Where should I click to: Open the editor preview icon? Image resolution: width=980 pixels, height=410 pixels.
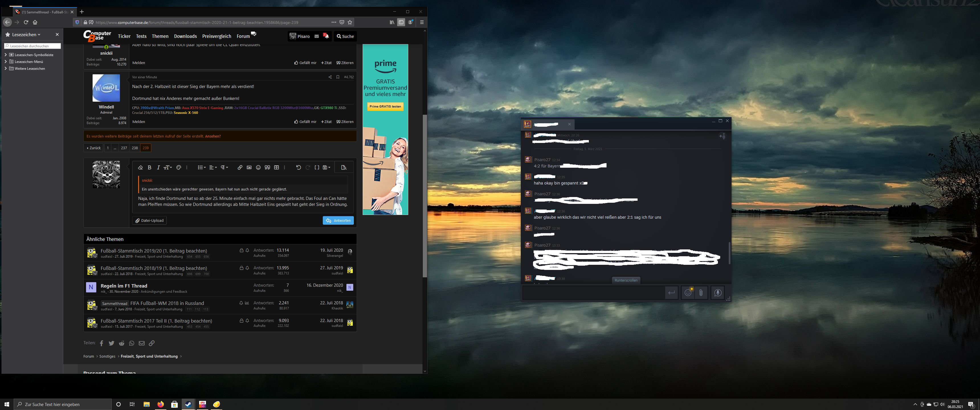point(344,167)
